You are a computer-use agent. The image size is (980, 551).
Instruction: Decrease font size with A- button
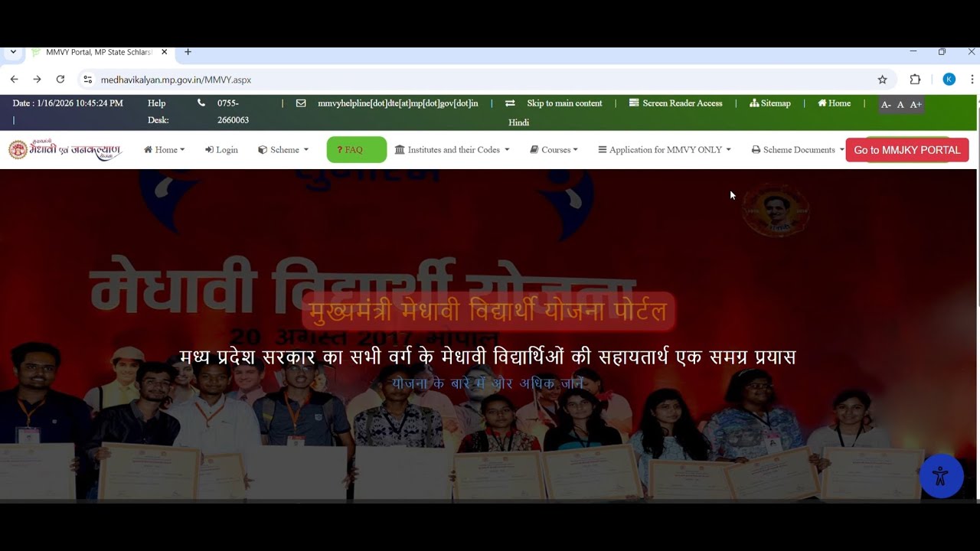[886, 105]
